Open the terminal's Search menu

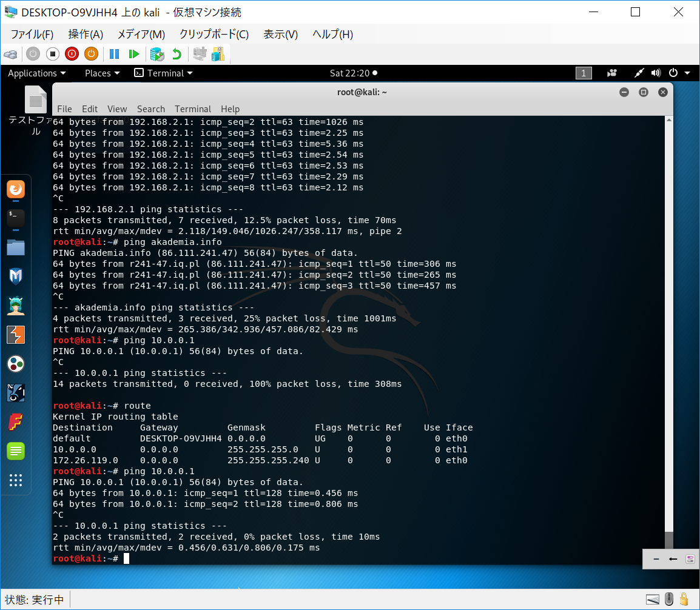pos(150,109)
